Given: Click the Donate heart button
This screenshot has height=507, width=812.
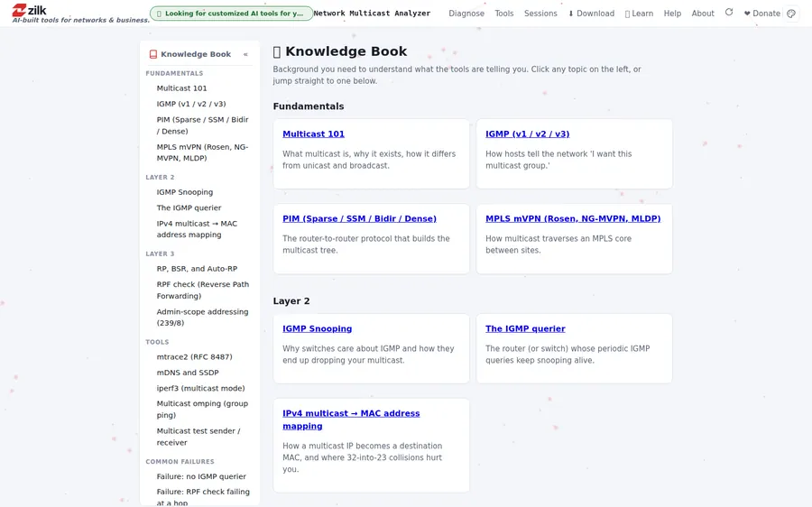Looking at the screenshot, I should pos(761,14).
